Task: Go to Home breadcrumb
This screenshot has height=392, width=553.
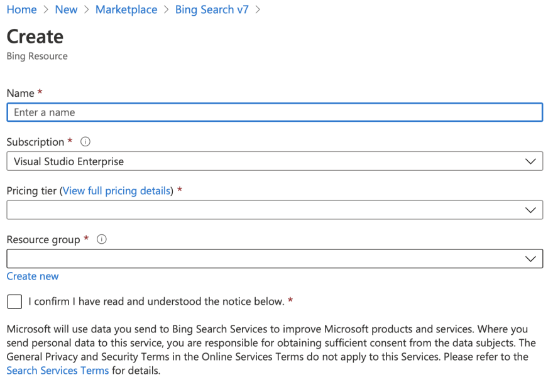Action: click(21, 9)
